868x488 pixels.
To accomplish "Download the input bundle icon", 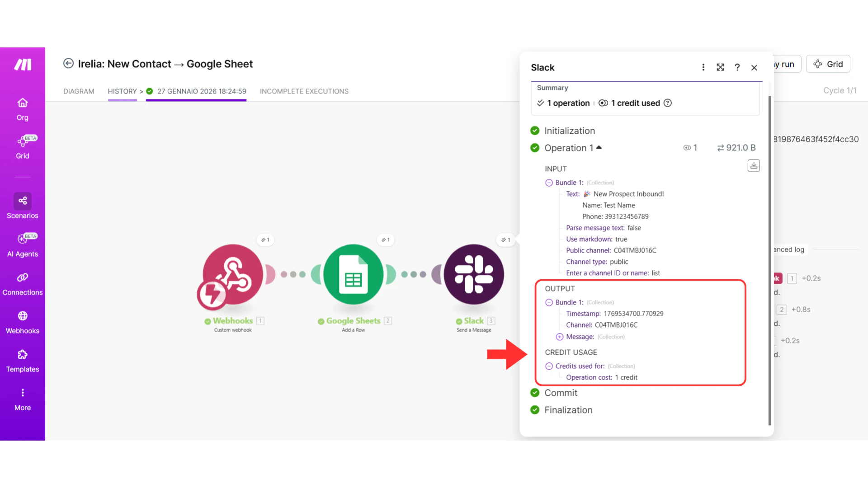I will point(753,166).
